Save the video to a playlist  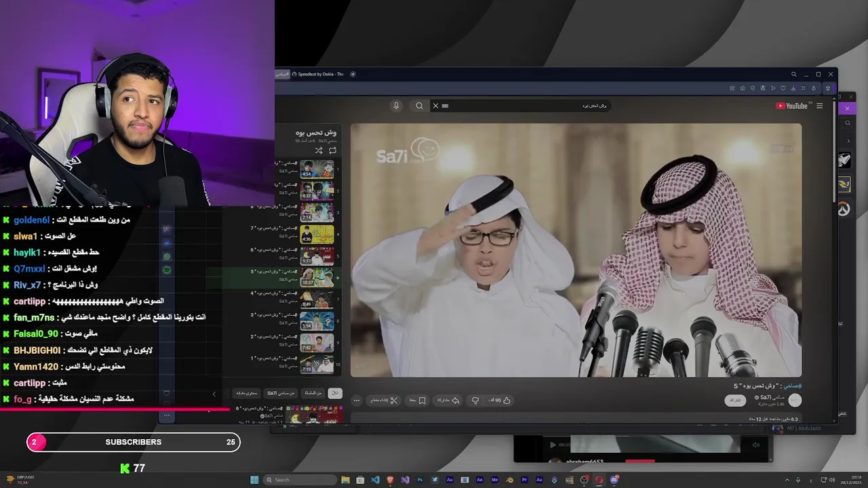click(418, 401)
